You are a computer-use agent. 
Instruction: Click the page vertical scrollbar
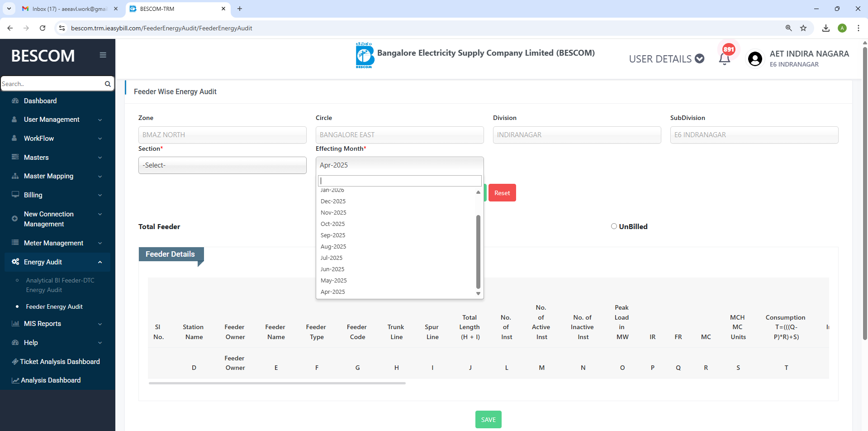click(865, 193)
